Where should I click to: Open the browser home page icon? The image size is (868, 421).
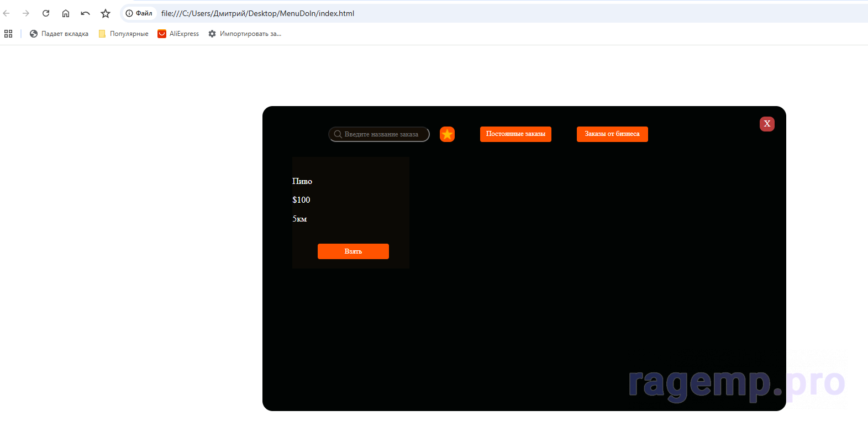click(66, 13)
